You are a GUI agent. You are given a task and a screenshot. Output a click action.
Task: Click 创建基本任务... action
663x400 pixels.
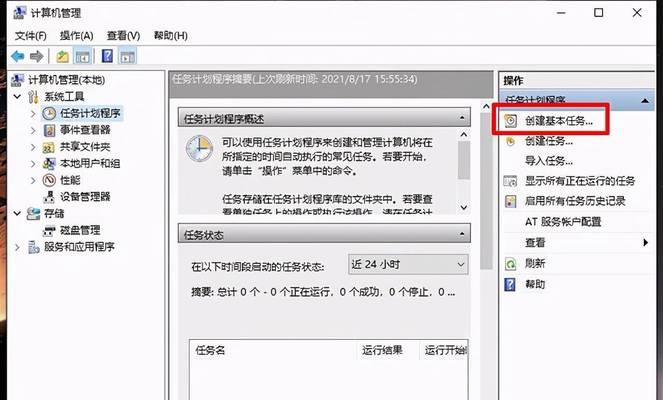[x=559, y=121]
